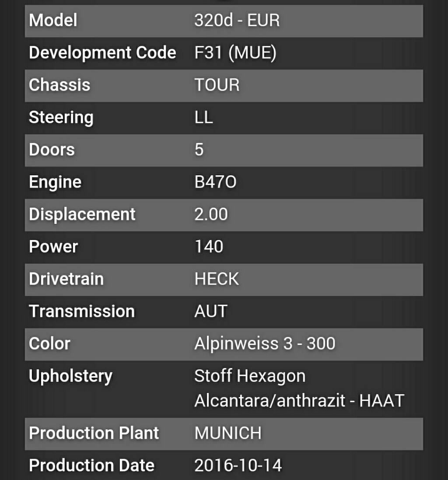Select the HECK drivetrain value

tap(217, 279)
